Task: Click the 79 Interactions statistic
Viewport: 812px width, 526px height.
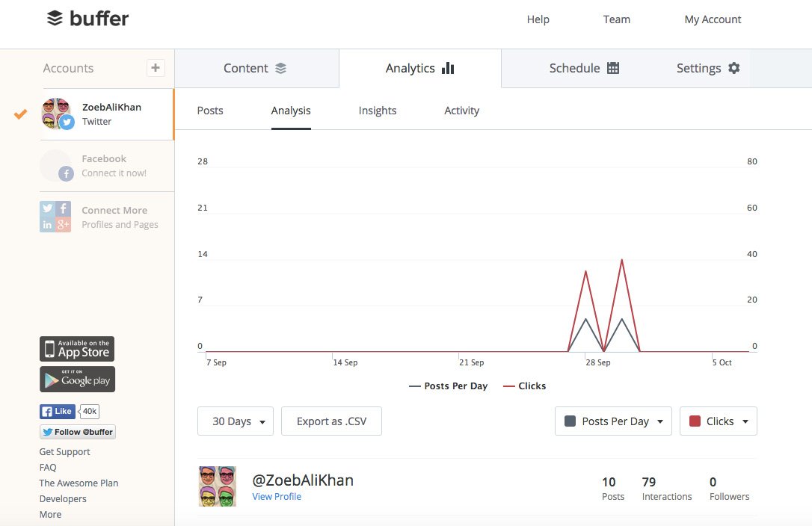Action: tap(667, 489)
